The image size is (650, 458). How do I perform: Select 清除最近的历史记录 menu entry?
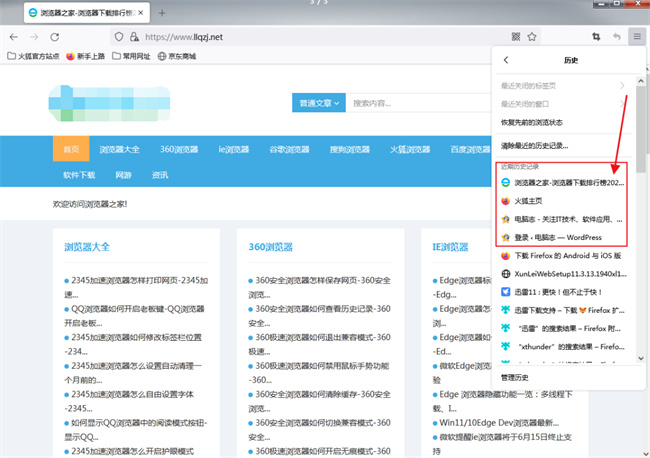pyautogui.click(x=563, y=146)
